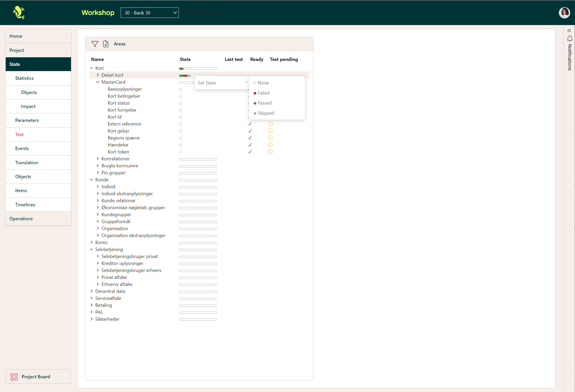Viewport: 575px width, 392px height.
Task: Open Notifications via the bell icon
Action: pos(570,38)
